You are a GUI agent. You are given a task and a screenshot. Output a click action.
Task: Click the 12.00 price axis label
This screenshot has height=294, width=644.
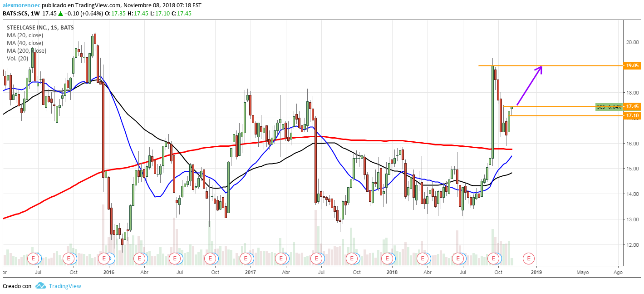coord(633,245)
